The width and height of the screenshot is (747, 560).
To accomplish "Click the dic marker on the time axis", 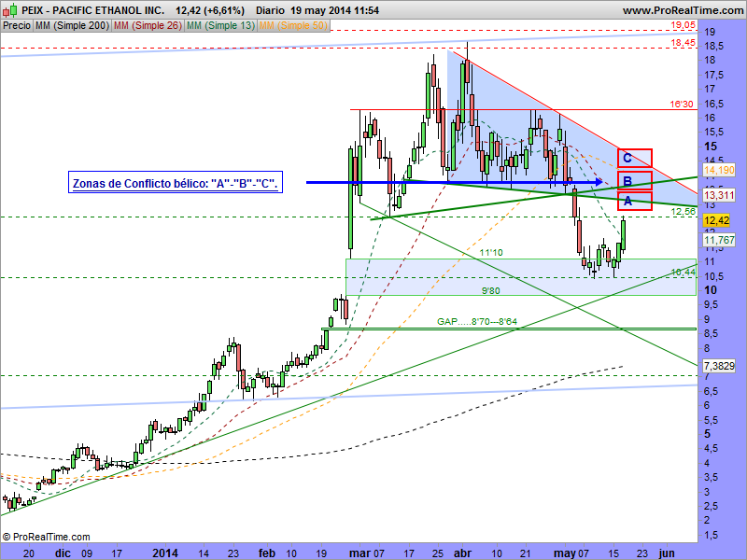I will 63,553.
